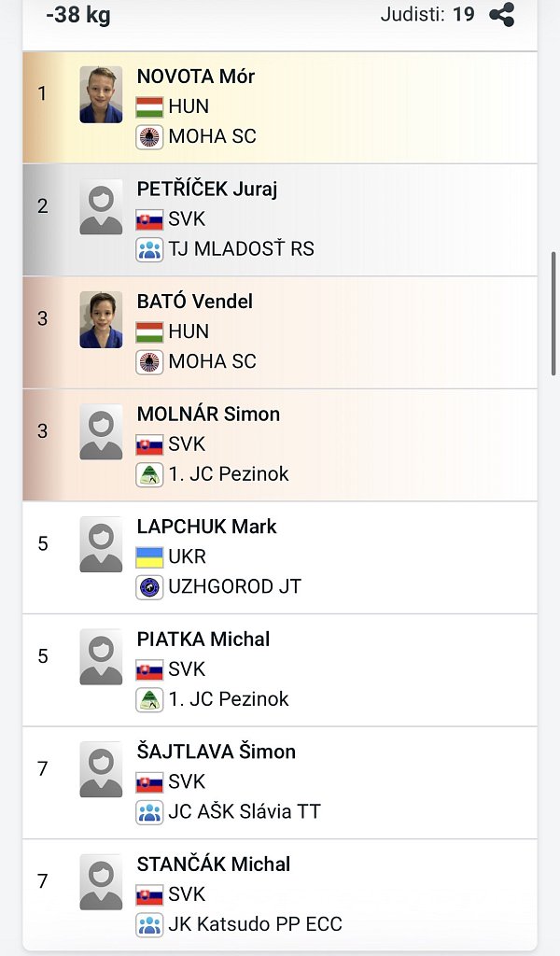Click the page's vertical scrollbar thumb

click(554, 314)
